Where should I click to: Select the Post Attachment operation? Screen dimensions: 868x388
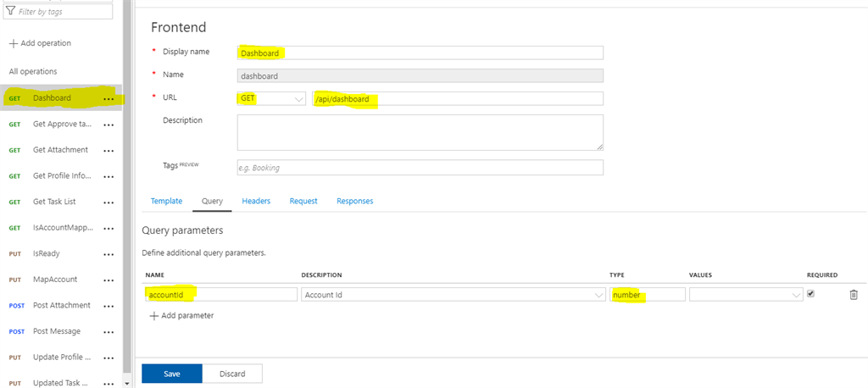pyautogui.click(x=61, y=305)
